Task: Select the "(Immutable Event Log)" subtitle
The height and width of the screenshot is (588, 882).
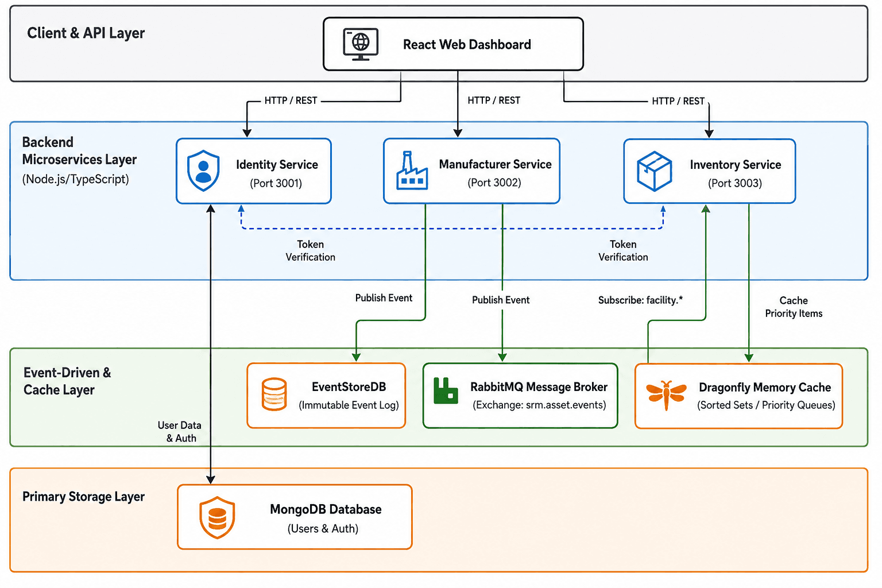Action: point(349,405)
